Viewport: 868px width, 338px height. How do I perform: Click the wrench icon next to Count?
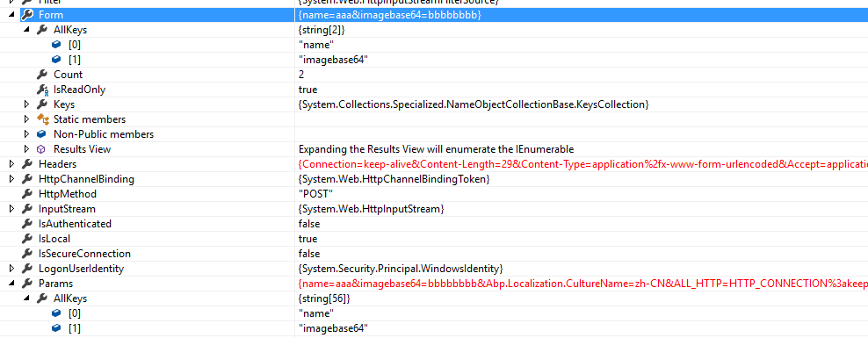click(42, 75)
